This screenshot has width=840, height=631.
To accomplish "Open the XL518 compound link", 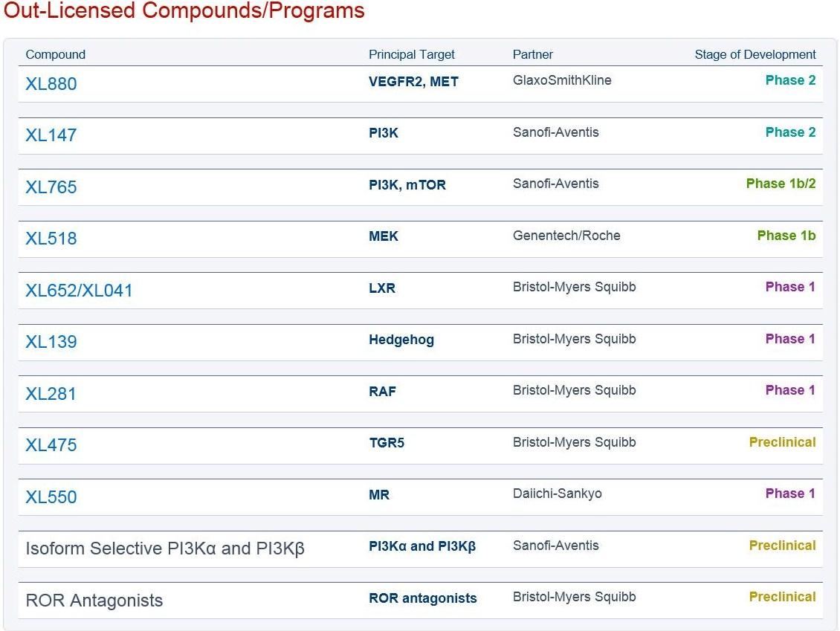I will [x=51, y=239].
